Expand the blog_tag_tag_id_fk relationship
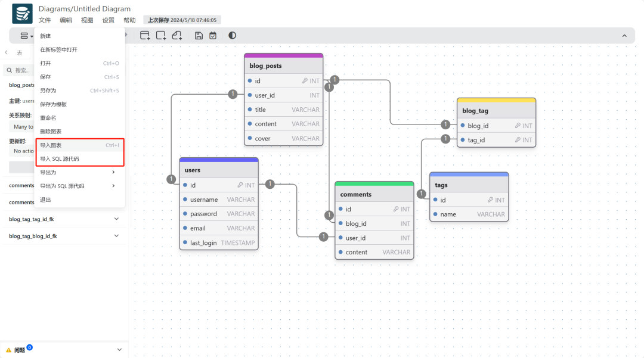Screen dimensions: 644x358 point(116,219)
